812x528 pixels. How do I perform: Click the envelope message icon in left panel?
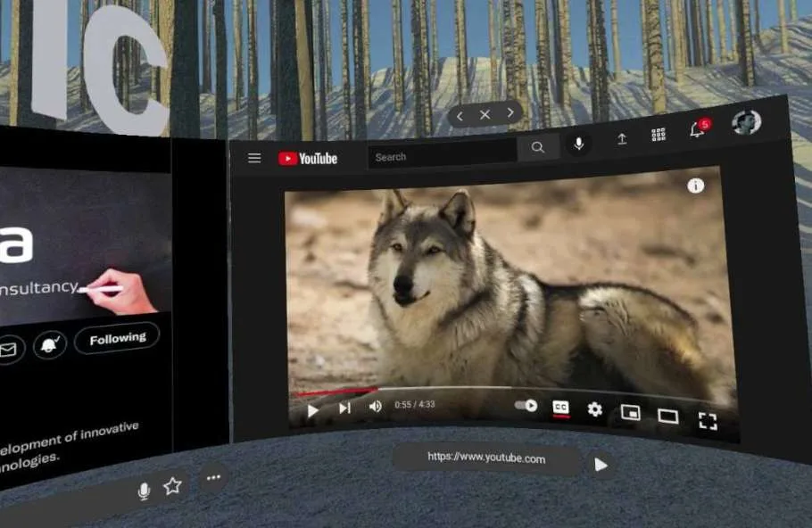point(7,350)
